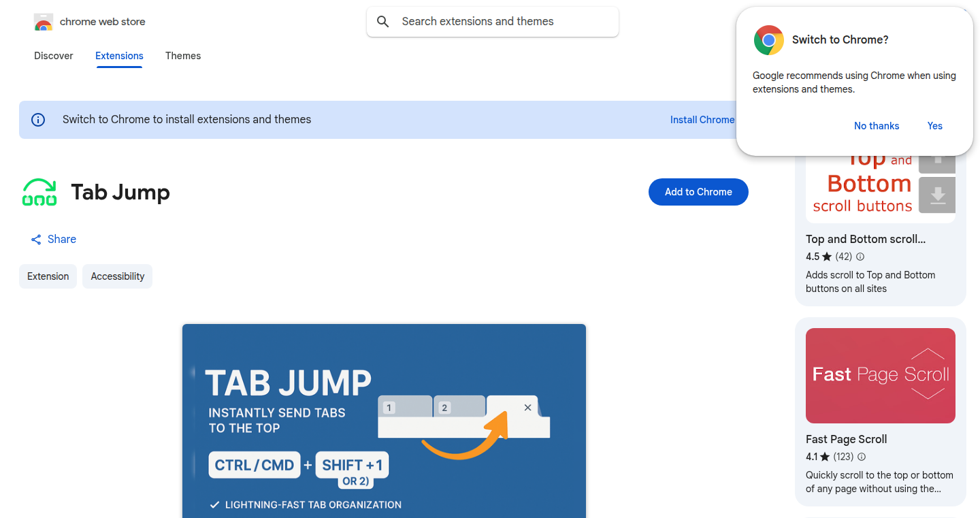
Task: Click the Extension category chip
Action: click(48, 276)
